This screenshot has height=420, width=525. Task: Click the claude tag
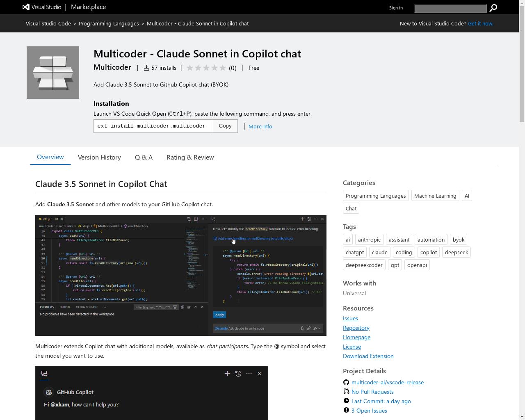[380, 252]
